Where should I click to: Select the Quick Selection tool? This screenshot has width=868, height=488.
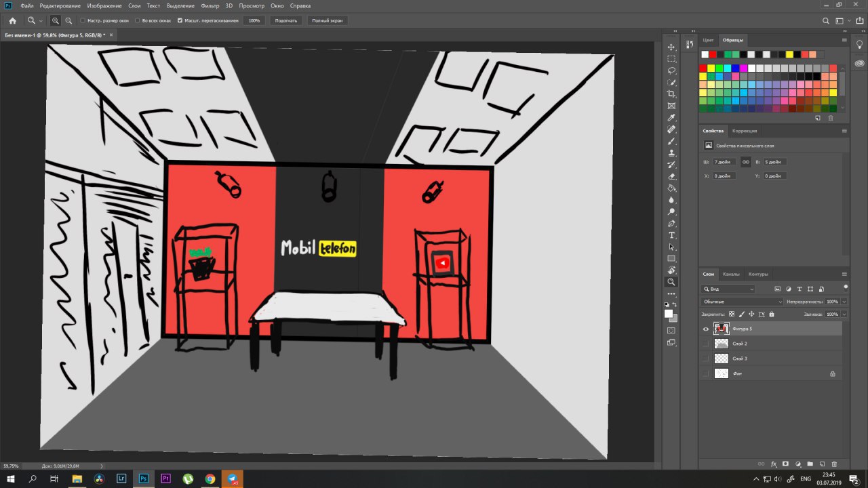(x=671, y=82)
